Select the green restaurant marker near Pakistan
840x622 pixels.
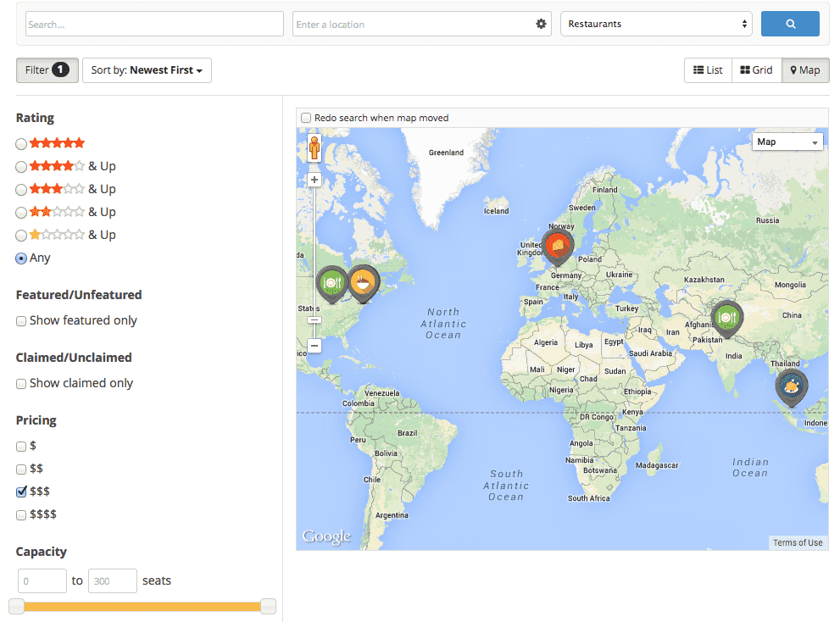click(x=726, y=318)
